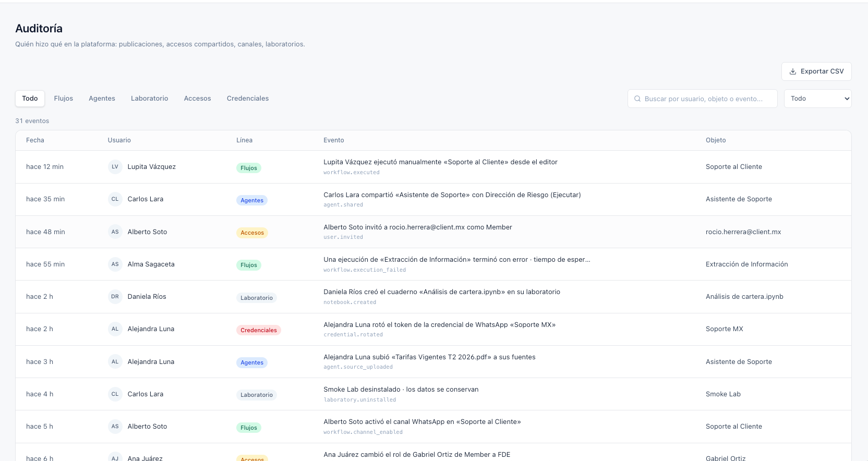Select the Todo tab

coord(30,99)
